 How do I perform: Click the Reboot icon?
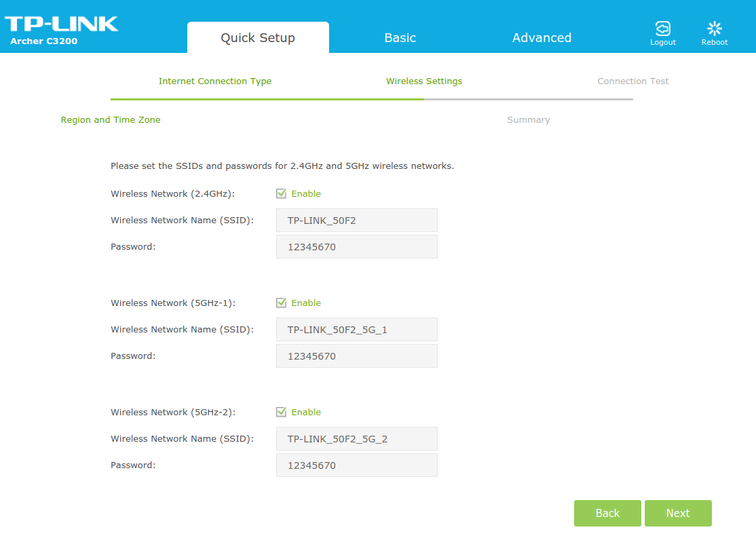click(x=714, y=28)
